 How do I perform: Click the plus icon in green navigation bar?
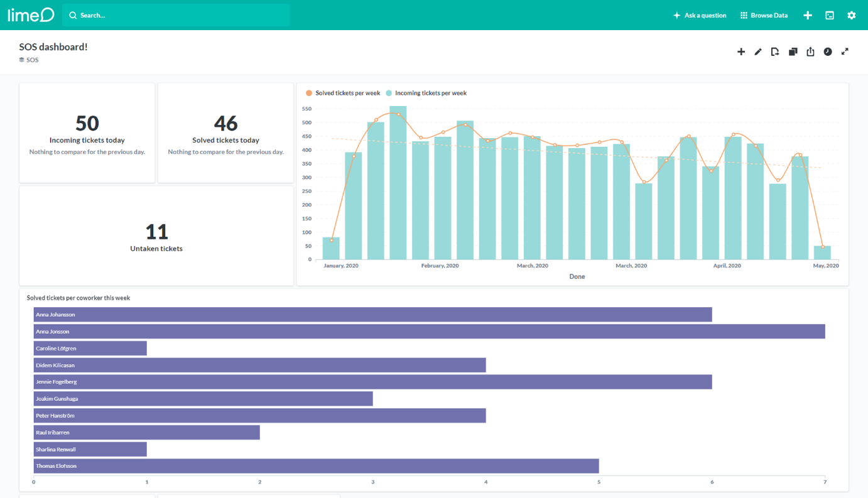tap(808, 15)
